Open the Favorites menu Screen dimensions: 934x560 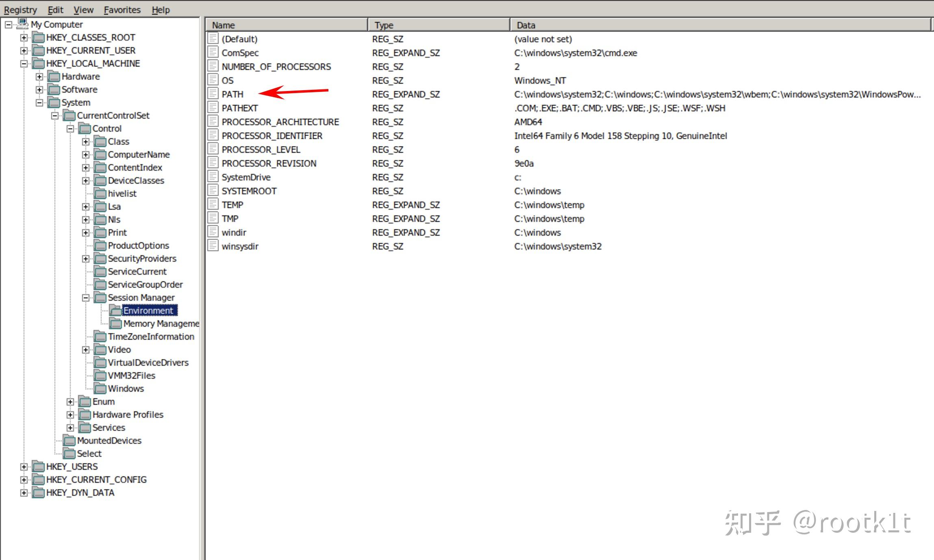tap(122, 10)
